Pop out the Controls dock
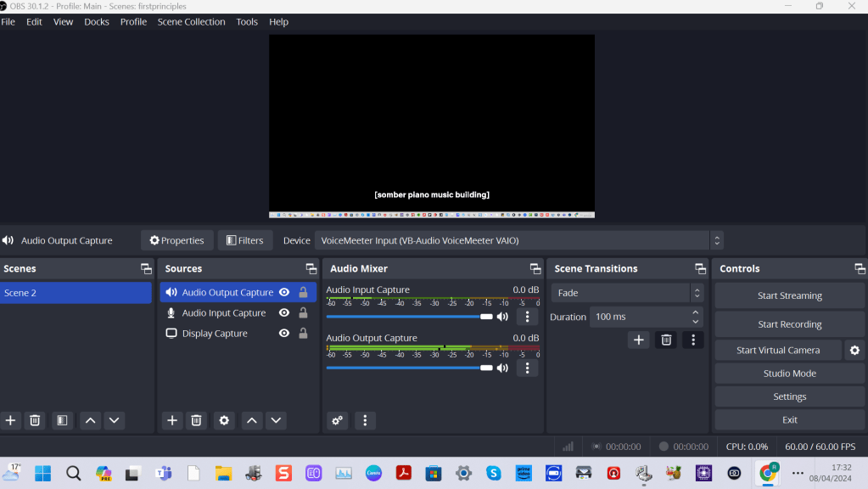The height and width of the screenshot is (489, 868). pyautogui.click(x=860, y=268)
